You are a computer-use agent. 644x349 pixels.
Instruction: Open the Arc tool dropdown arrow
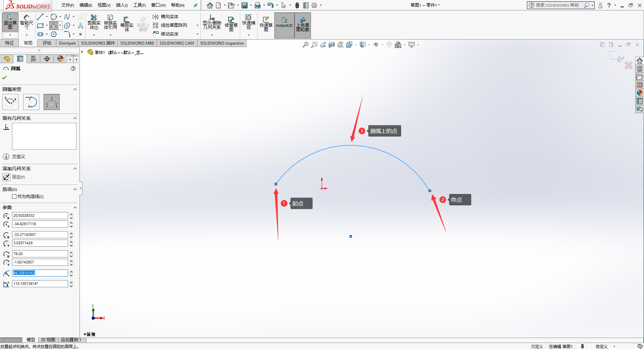click(x=60, y=26)
